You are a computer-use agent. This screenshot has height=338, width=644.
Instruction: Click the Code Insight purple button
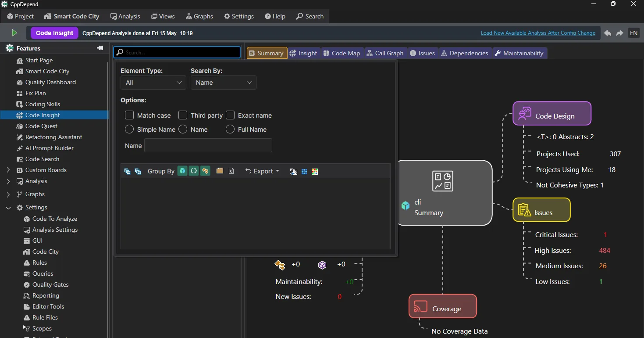[x=55, y=33]
